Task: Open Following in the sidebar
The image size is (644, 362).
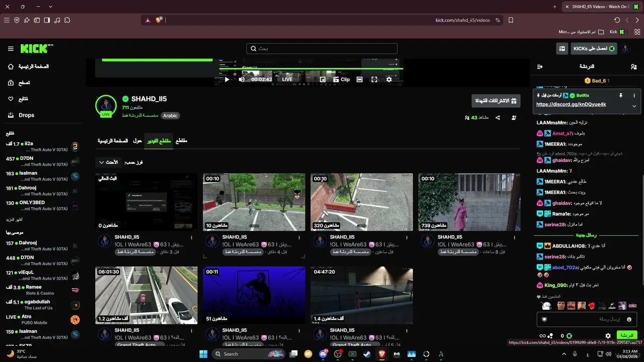Action: [x=18, y=99]
